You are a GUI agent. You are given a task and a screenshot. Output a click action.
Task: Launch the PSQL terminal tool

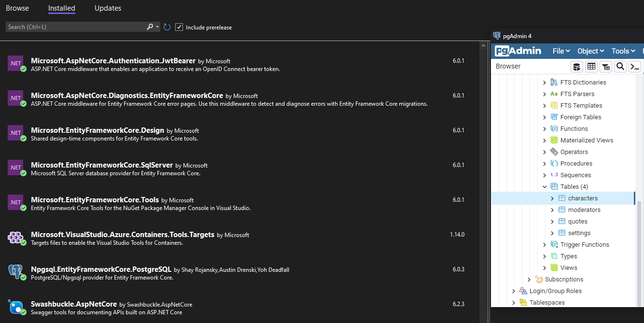click(635, 66)
